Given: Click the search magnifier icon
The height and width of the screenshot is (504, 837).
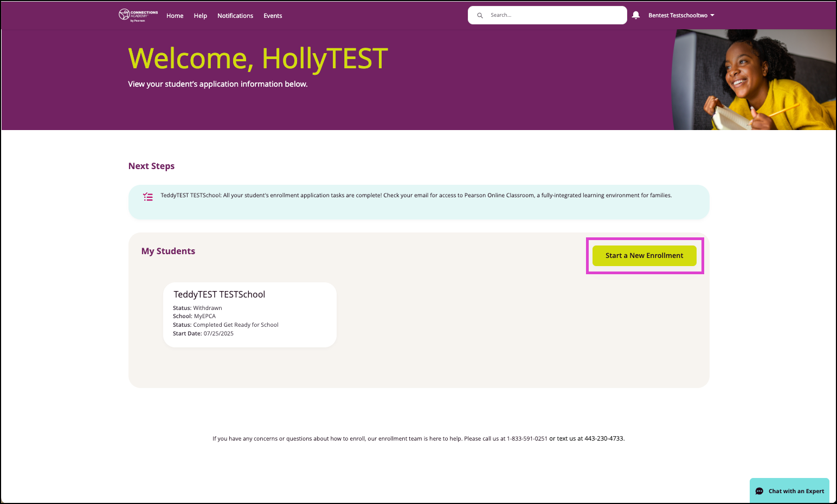Looking at the screenshot, I should 480,15.
